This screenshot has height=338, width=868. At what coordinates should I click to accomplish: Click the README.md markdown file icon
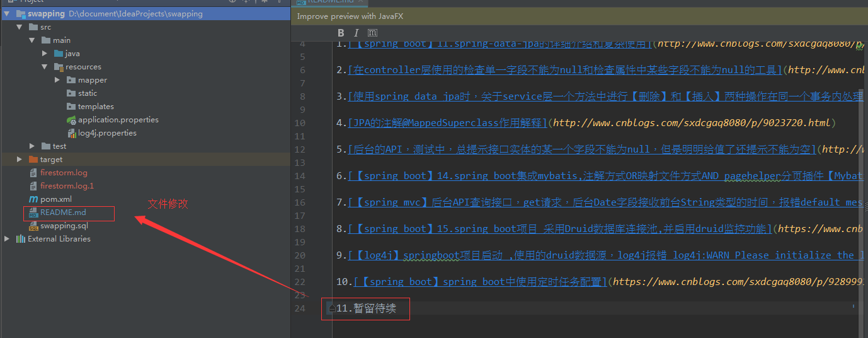coord(34,213)
